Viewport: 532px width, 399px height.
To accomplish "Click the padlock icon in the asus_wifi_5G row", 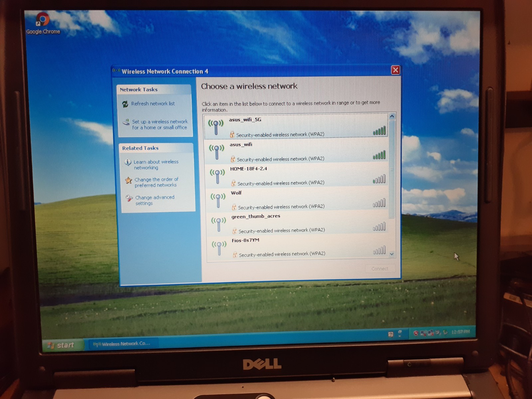I will tap(232, 134).
